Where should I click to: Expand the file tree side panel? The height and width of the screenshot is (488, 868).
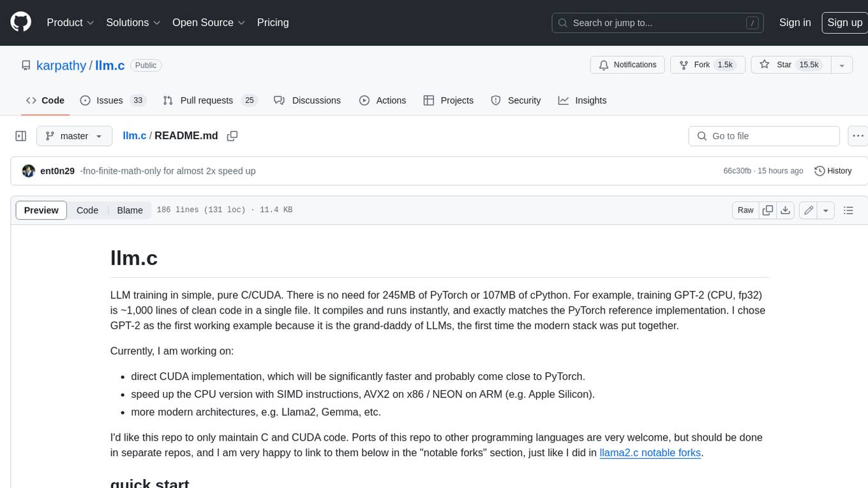click(21, 136)
